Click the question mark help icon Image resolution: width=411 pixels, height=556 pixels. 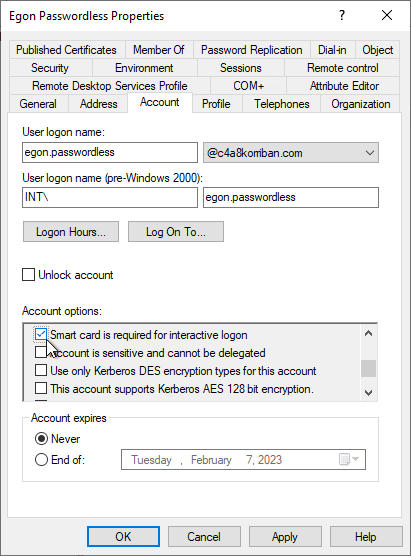pos(342,15)
